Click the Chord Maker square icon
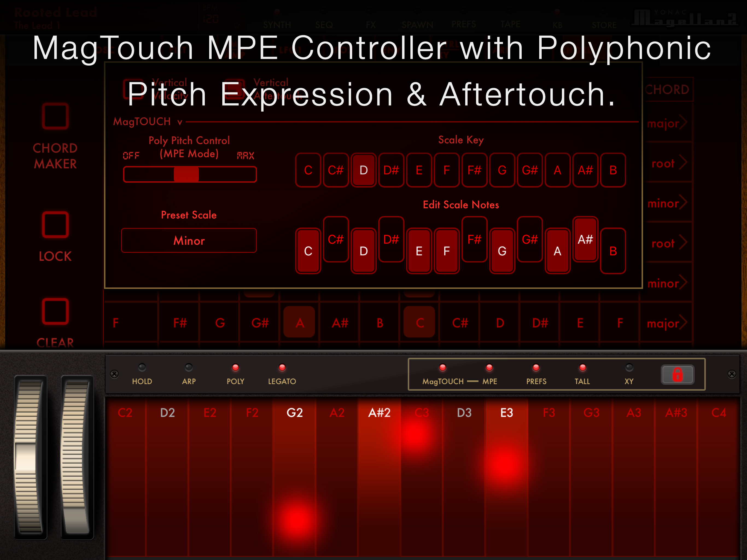Image resolution: width=747 pixels, height=560 pixels. 55,116
